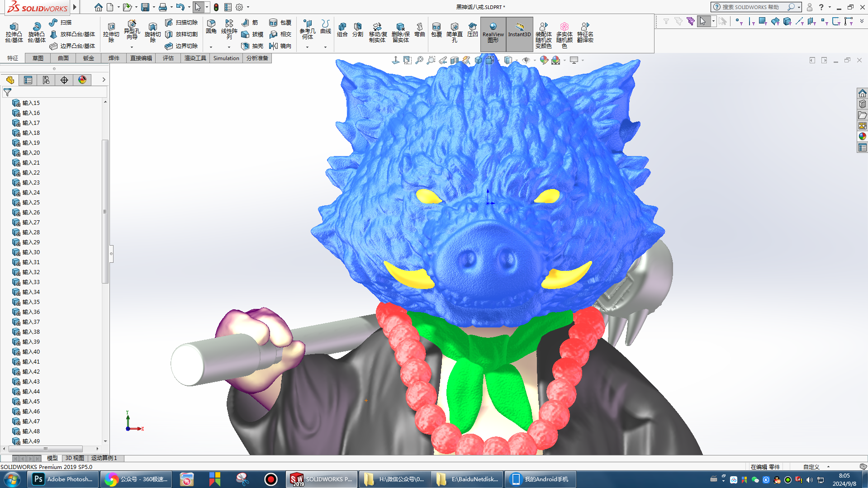
Task: Apply the 圆角 fillet tool
Action: (211, 27)
